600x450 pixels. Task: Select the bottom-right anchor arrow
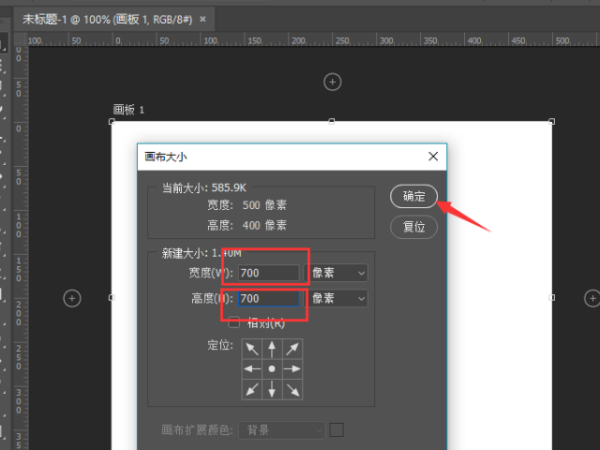coord(292,388)
